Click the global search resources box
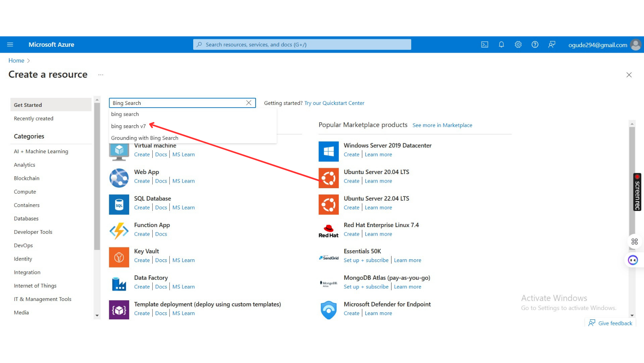This screenshot has width=644, height=363. (x=302, y=45)
